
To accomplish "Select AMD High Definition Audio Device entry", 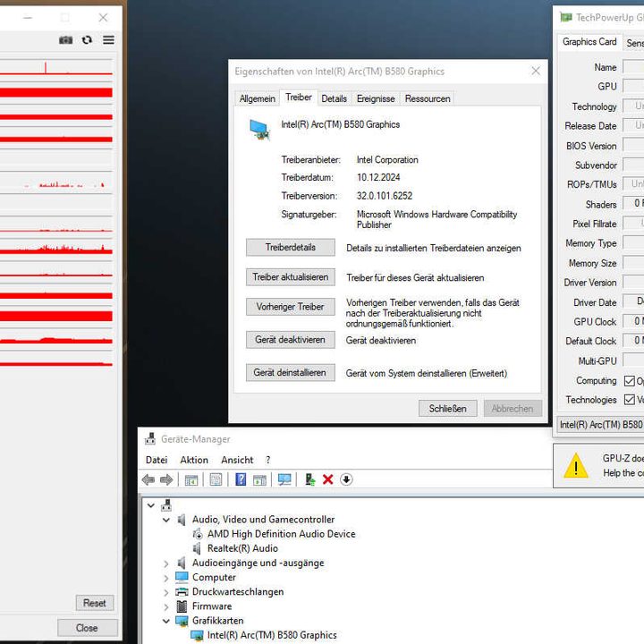I will (282, 534).
